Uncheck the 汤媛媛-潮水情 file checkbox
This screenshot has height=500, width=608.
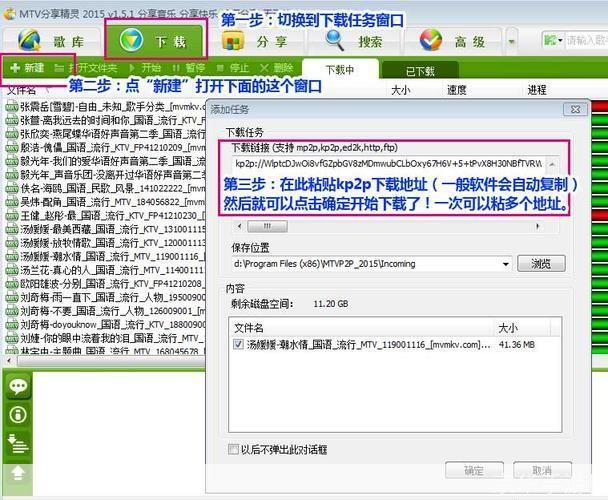tap(238, 344)
